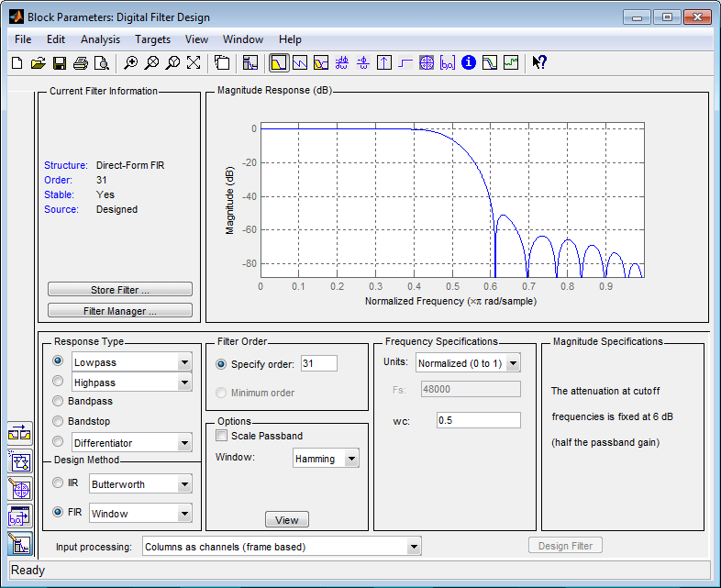Screen dimensions: 721x588
Task: Click the Print Preview toolbar icon
Action: [101, 63]
